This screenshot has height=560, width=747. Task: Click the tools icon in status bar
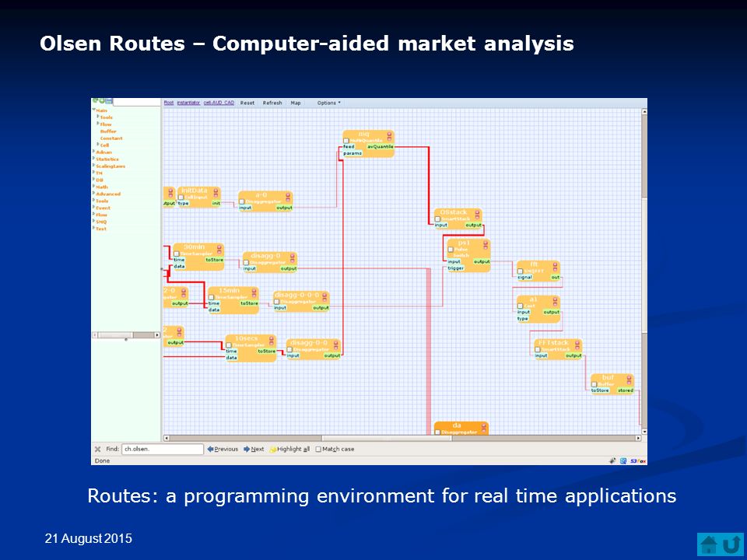(x=612, y=461)
